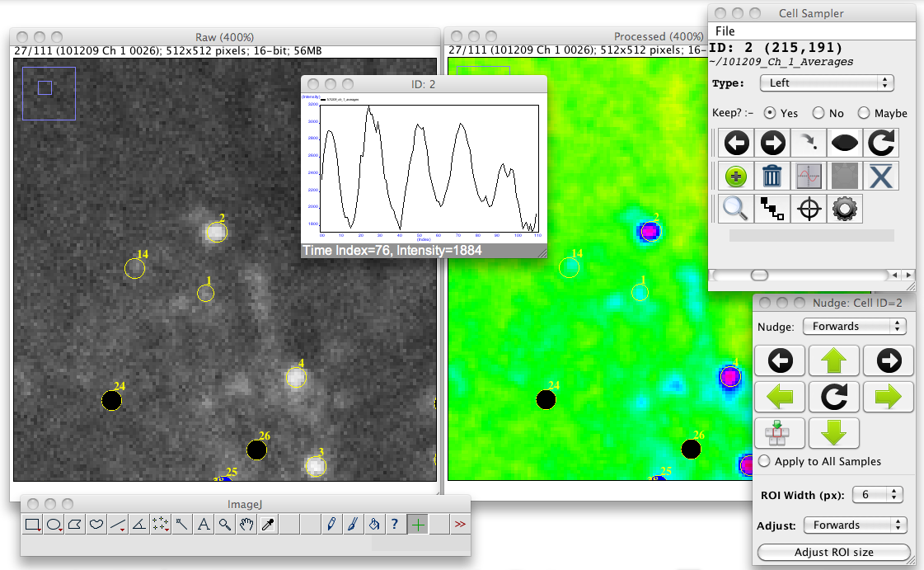The image size is (924, 570).
Task: Enable Apply to All Samples
Action: pos(764,462)
